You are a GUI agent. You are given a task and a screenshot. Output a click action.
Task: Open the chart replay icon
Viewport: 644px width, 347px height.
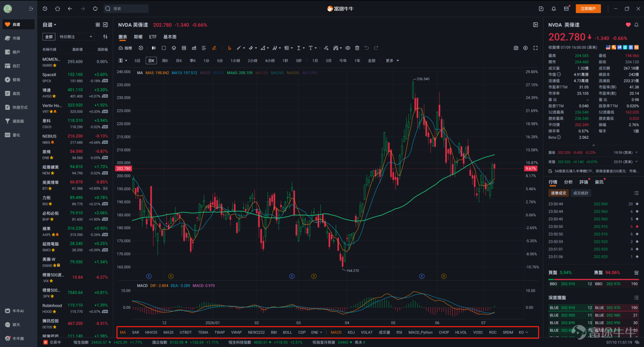141,48
